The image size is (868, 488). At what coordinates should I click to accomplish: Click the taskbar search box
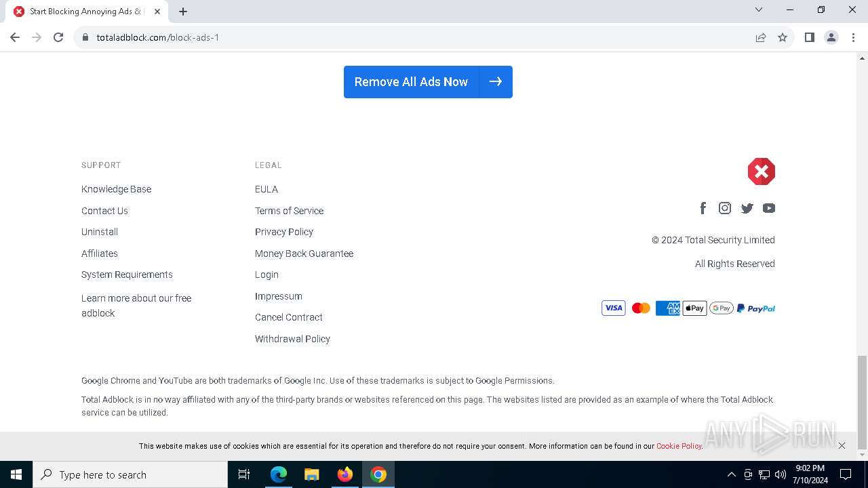[x=130, y=474]
